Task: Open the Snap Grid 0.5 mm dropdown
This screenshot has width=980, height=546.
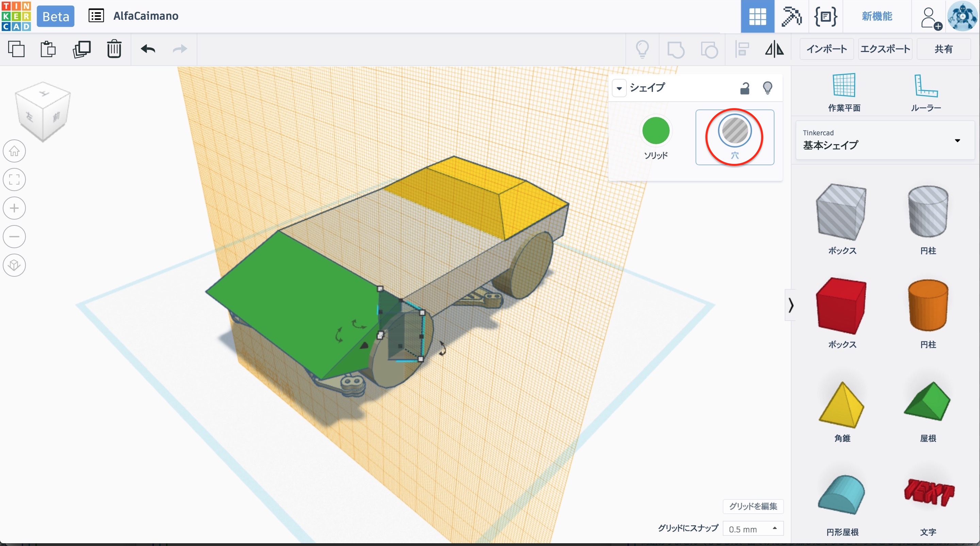Action: 752,529
